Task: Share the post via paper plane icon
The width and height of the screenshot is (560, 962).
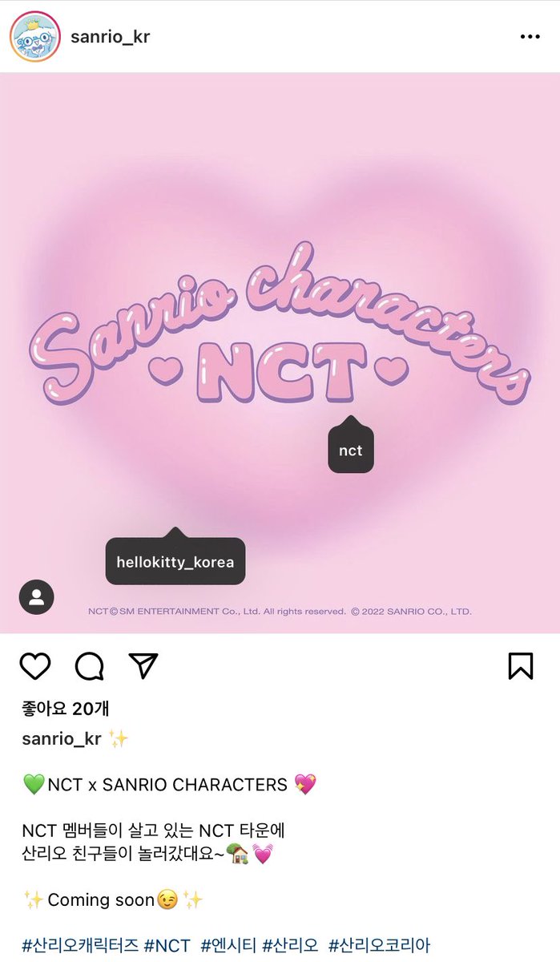Action: [x=143, y=666]
